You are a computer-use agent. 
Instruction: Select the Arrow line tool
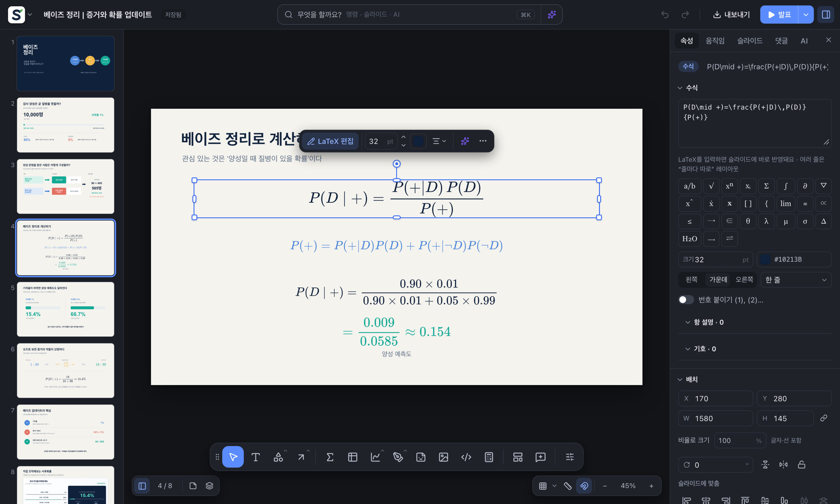click(x=301, y=457)
